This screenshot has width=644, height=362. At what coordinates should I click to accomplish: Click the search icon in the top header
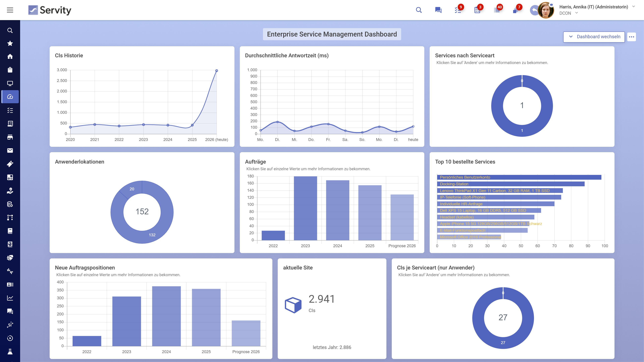419,10
